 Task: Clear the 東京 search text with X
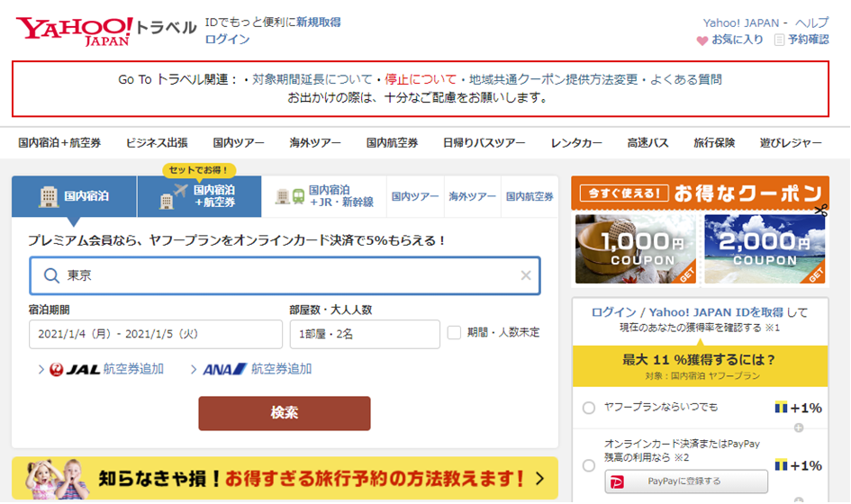[x=526, y=275]
